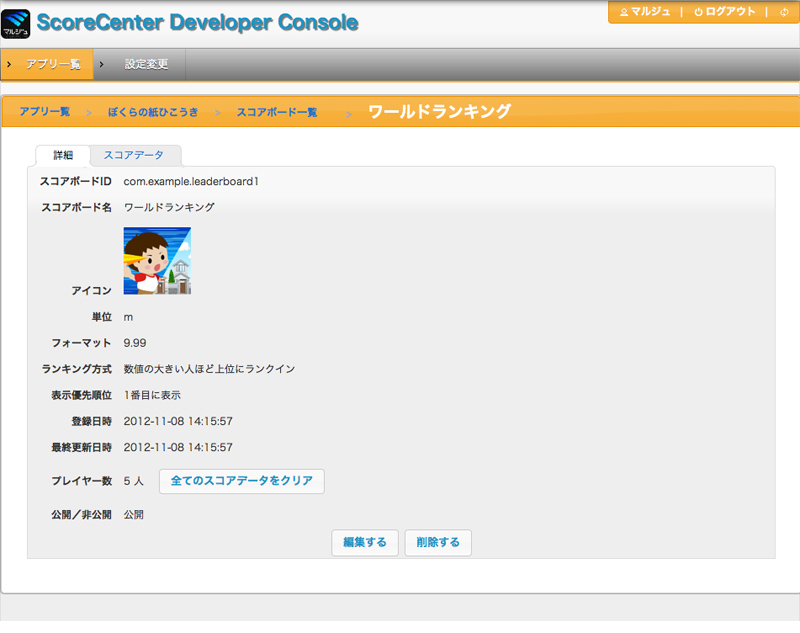Navigate to スコアボード一覧 breadcrumb link

pyautogui.click(x=277, y=112)
